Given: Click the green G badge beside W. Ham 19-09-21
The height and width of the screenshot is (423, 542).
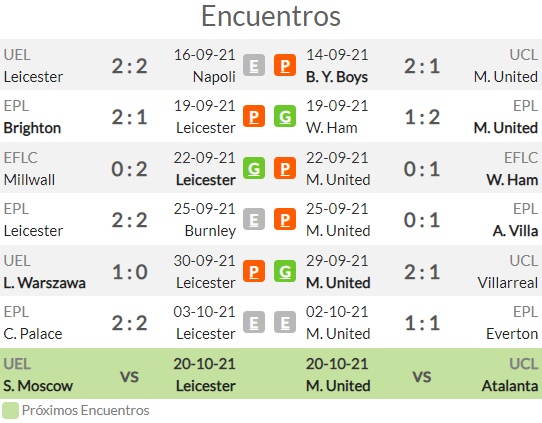Looking at the screenshot, I should coord(285,116).
